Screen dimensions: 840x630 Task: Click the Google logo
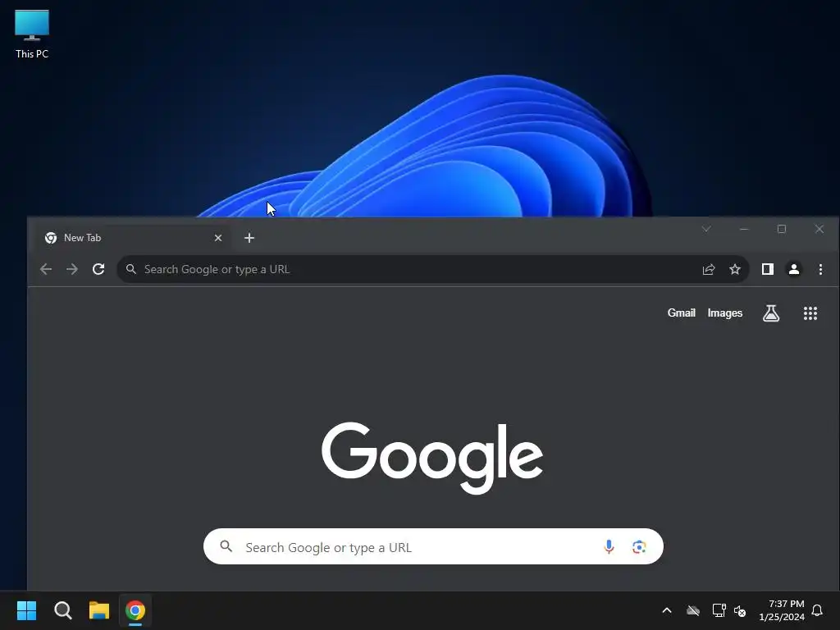coord(432,458)
